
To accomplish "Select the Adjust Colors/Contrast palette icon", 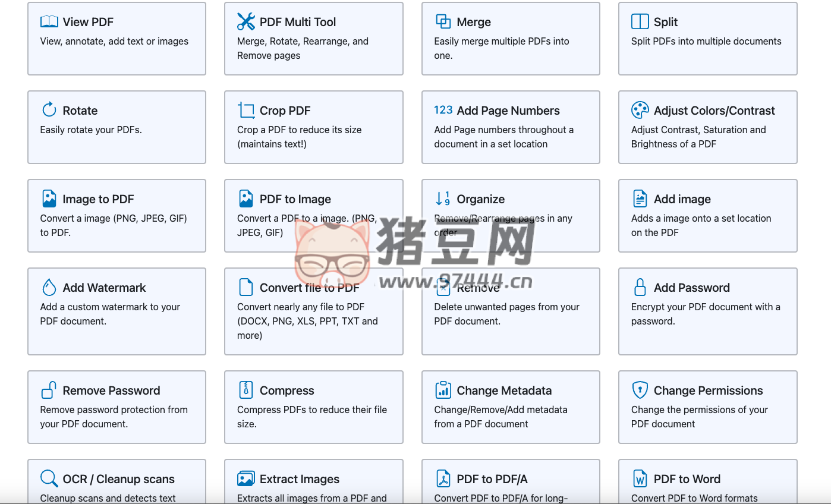I will [639, 110].
